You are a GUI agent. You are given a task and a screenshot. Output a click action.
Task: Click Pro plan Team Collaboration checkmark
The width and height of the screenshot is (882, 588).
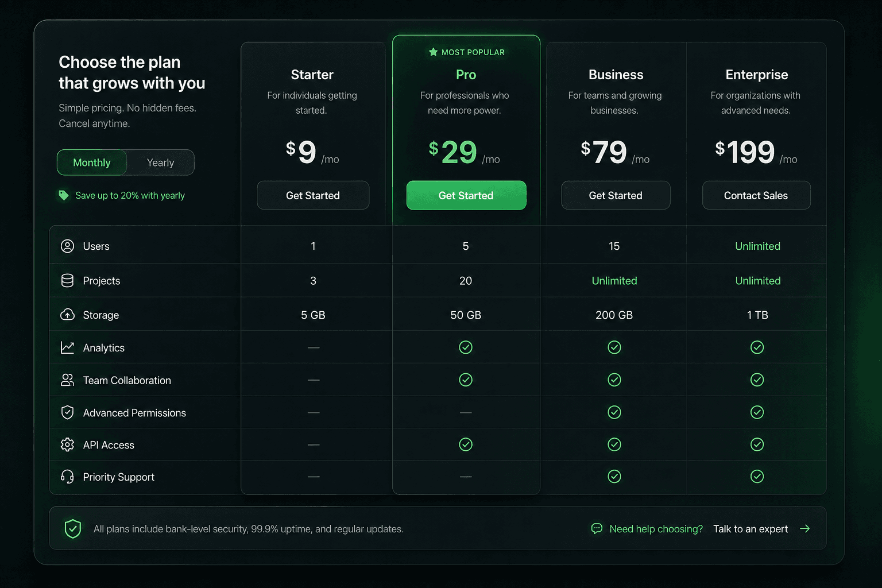(466, 380)
